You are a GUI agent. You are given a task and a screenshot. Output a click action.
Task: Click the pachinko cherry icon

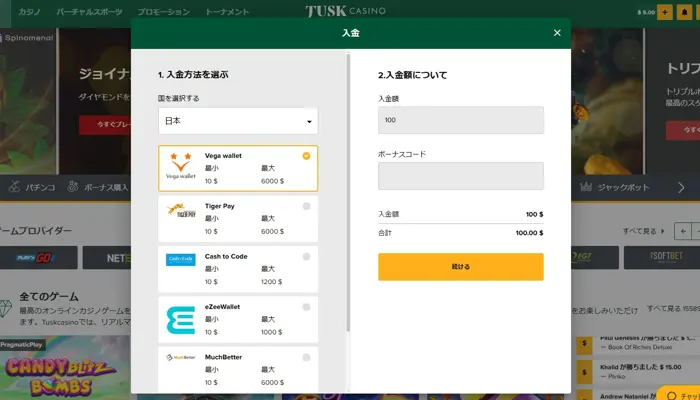pos(14,187)
